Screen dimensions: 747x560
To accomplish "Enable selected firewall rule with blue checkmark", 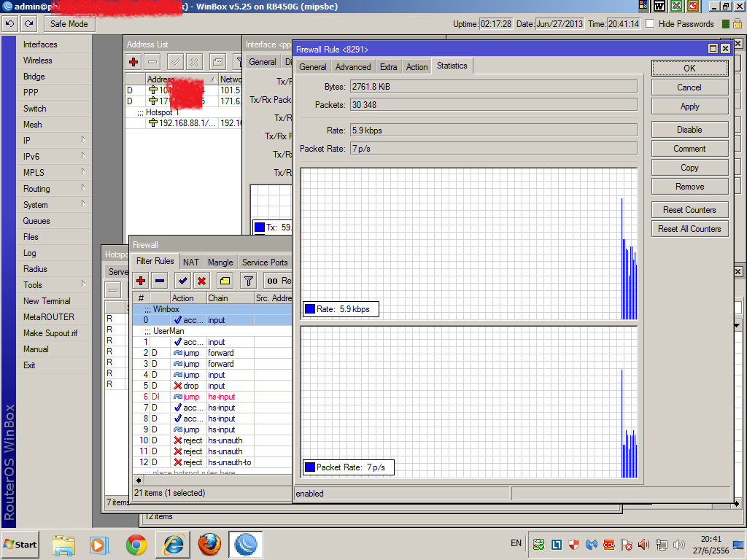I will [x=182, y=281].
